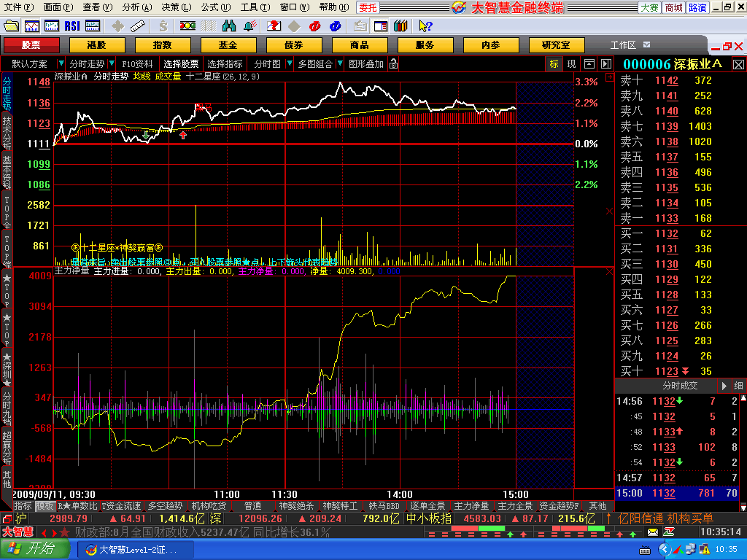Select the 资金趋势F indicator tab
Viewport: 747px width, 560px height.
coord(560,506)
